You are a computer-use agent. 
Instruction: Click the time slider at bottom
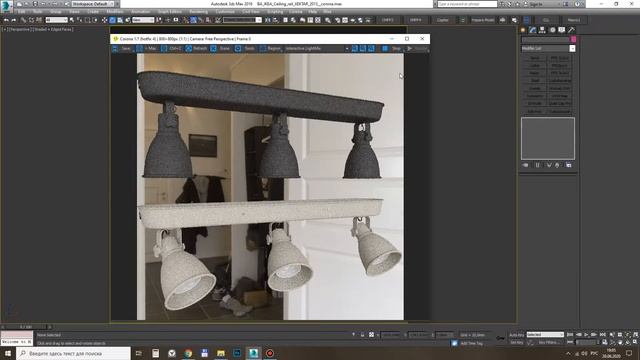click(x=27, y=327)
